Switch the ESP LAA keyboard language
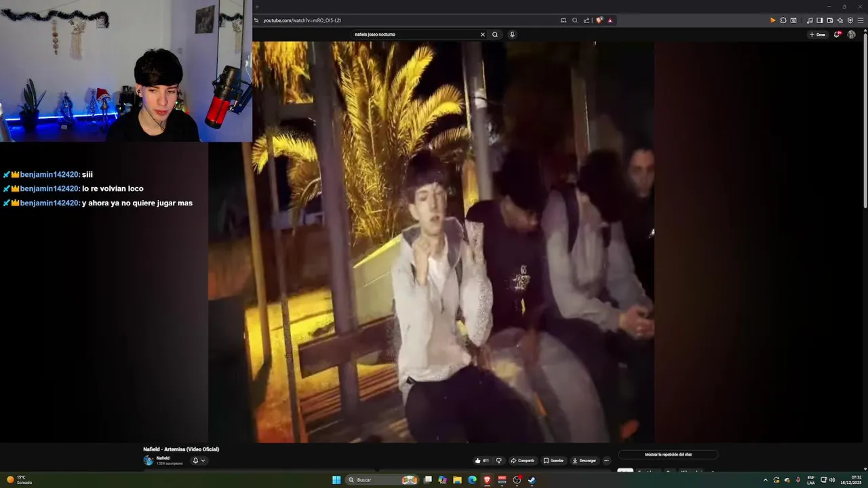The height and width of the screenshot is (488, 868). tap(811, 480)
